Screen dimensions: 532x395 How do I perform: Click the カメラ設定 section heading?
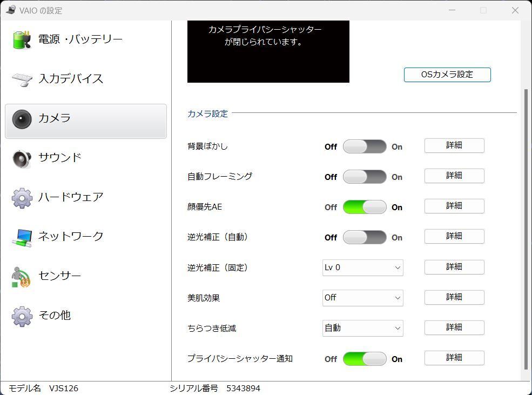click(x=207, y=113)
